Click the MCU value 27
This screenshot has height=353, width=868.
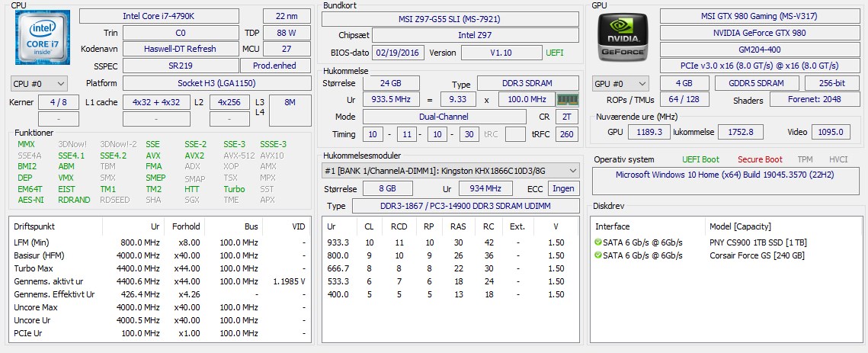click(x=287, y=49)
